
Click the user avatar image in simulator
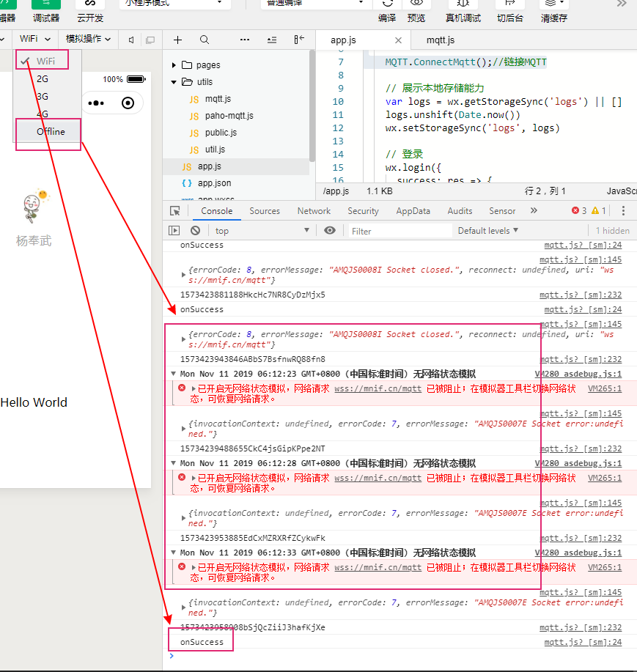36,206
